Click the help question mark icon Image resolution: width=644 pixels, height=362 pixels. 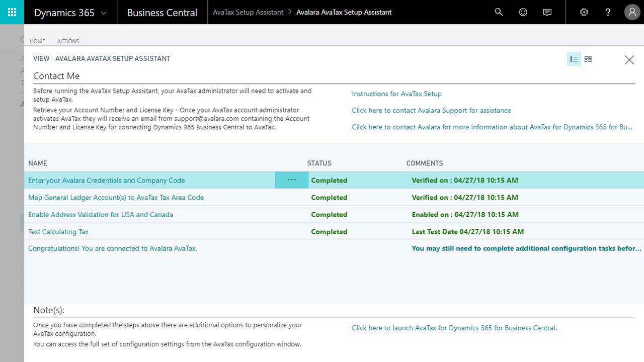coord(608,12)
